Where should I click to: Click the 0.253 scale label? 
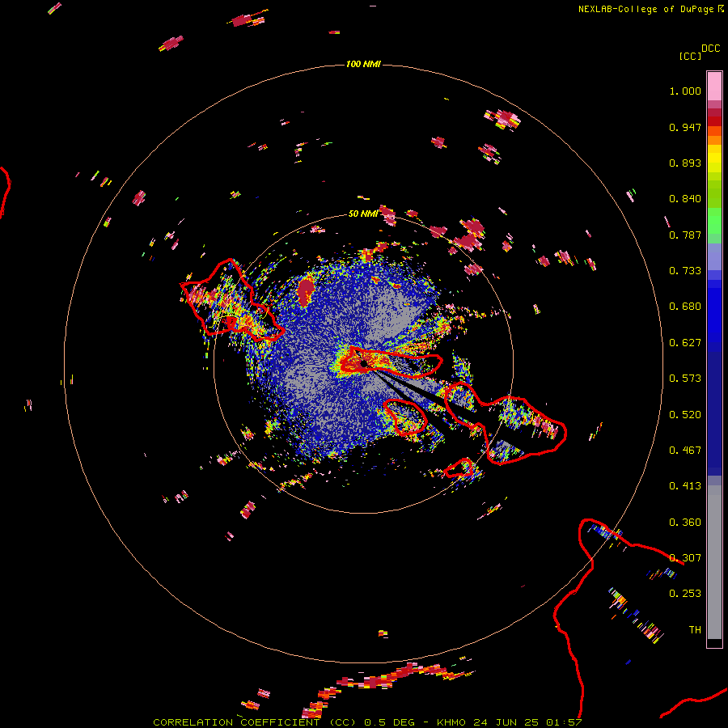685,594
